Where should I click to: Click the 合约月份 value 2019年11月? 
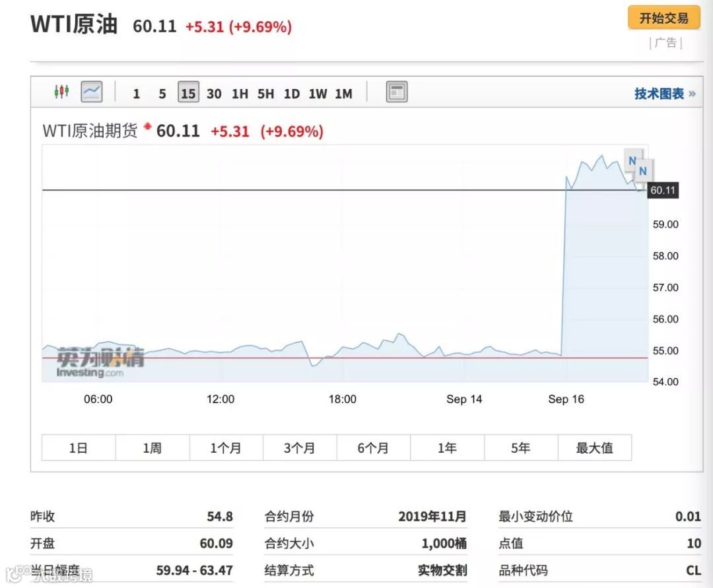click(x=432, y=516)
